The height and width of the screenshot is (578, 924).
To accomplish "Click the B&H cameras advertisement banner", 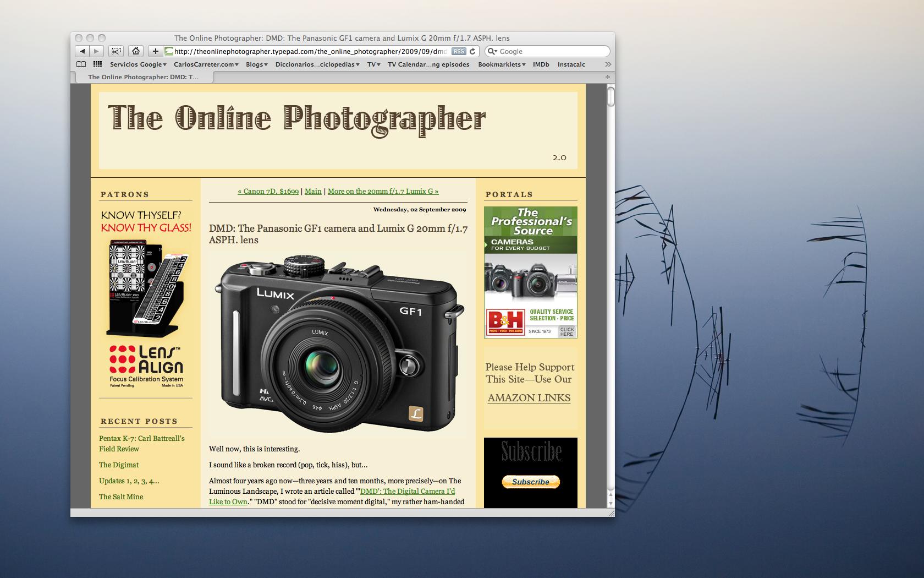I will pos(531,272).
